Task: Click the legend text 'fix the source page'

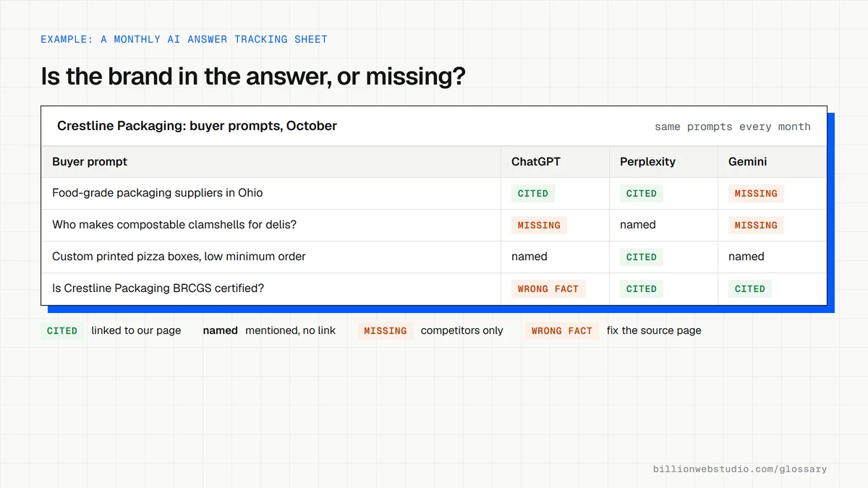Action: (654, 330)
